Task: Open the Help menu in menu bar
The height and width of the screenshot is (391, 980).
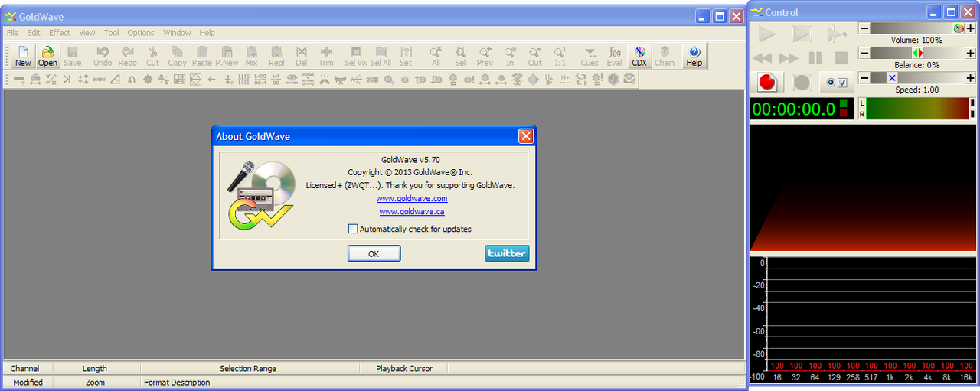Action: point(207,33)
